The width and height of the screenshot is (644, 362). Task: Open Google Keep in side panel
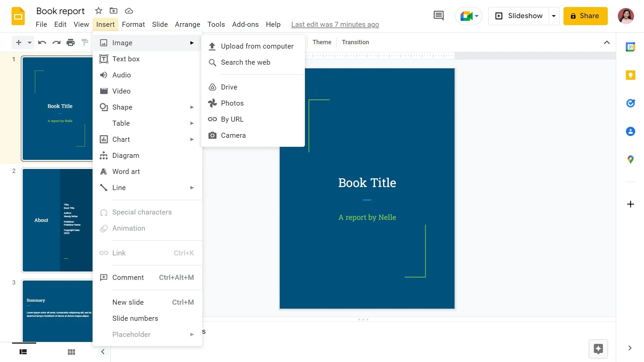(630, 75)
